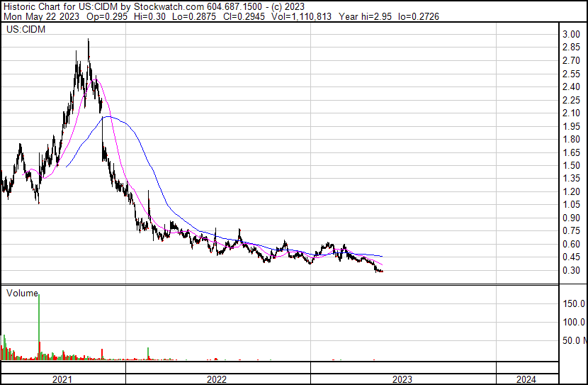Click the Volume panel label

(21, 293)
